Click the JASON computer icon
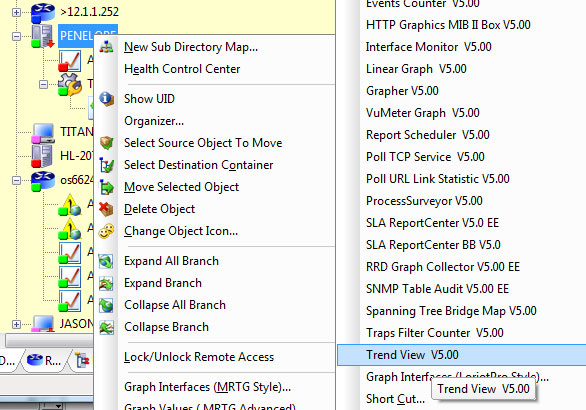The width and height of the screenshot is (586, 410). click(x=43, y=324)
